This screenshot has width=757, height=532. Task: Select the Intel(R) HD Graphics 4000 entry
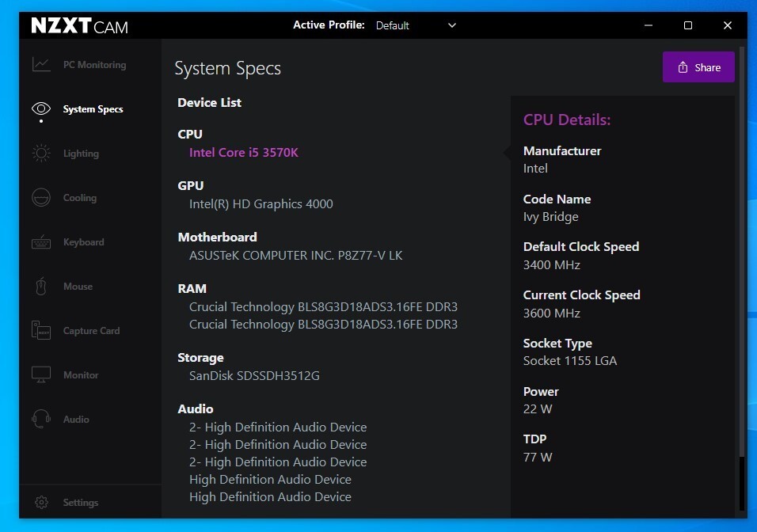(x=261, y=204)
